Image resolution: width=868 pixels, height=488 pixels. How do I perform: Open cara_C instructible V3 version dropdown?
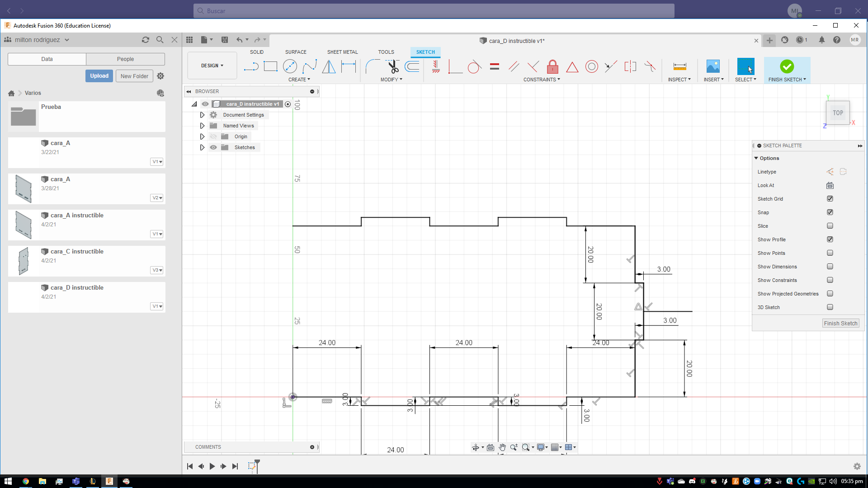(157, 270)
